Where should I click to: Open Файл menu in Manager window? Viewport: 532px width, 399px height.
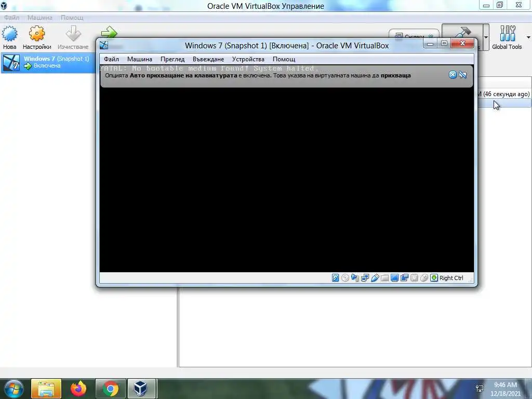click(x=11, y=17)
